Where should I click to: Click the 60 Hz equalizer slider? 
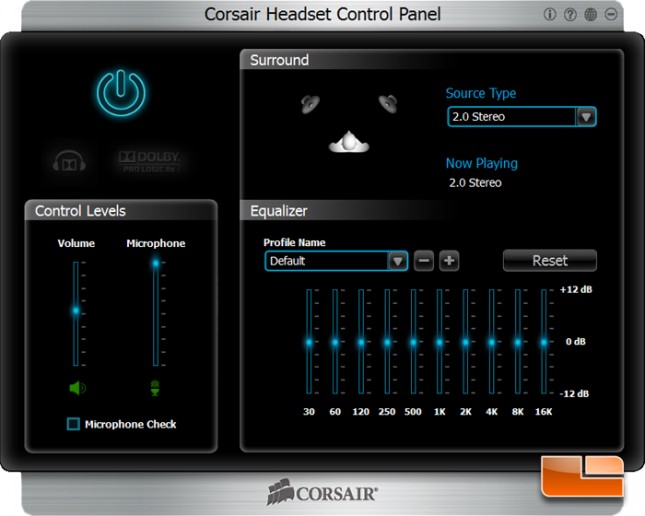pyautogui.click(x=335, y=342)
